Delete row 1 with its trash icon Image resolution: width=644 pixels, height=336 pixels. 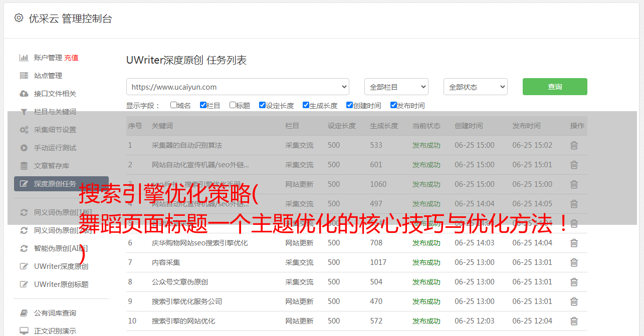(x=574, y=145)
